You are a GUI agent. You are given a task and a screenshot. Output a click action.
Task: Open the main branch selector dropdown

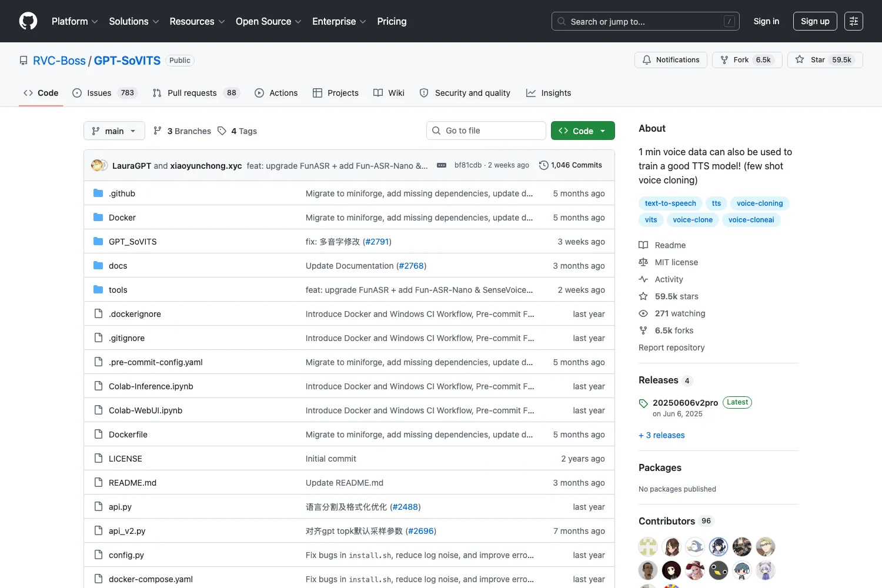pyautogui.click(x=114, y=131)
